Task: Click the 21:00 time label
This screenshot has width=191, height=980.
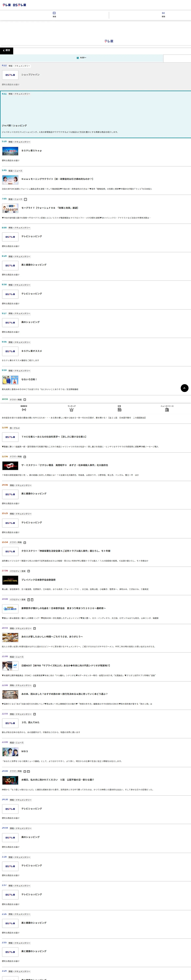Action: tap(5, 657)
